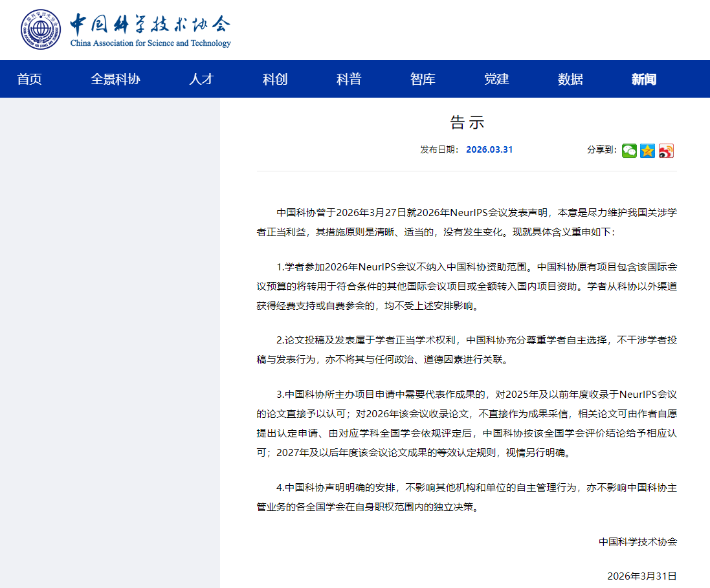Image resolution: width=710 pixels, height=588 pixels.
Task: Go to the 数据 page
Action: point(570,79)
